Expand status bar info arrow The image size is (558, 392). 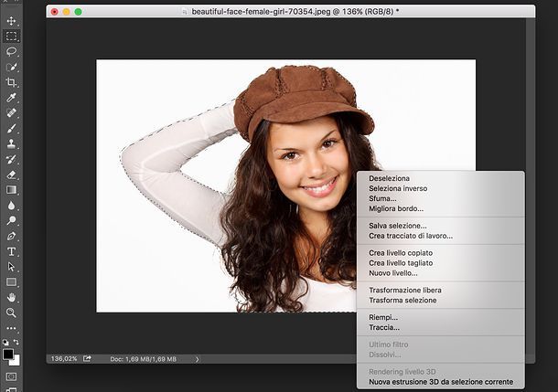pos(198,359)
